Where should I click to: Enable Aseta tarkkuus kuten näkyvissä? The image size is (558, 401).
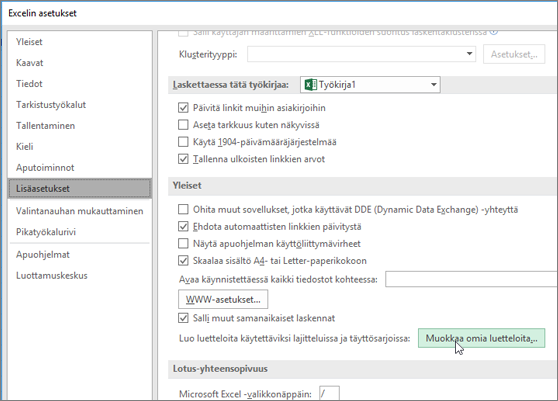tap(183, 125)
